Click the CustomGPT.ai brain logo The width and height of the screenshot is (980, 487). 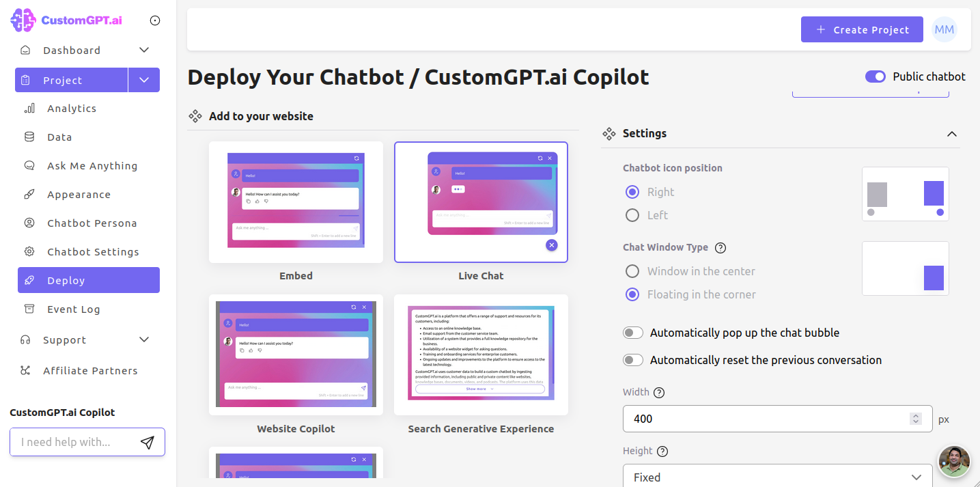24,20
